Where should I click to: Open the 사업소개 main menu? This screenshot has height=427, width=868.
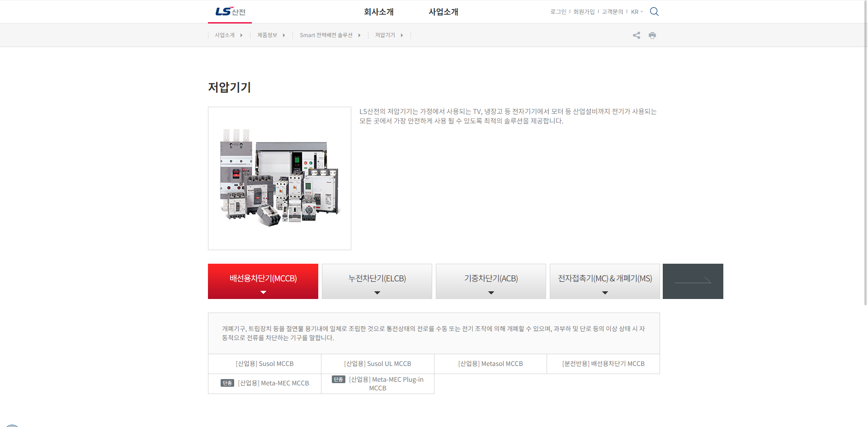(443, 12)
